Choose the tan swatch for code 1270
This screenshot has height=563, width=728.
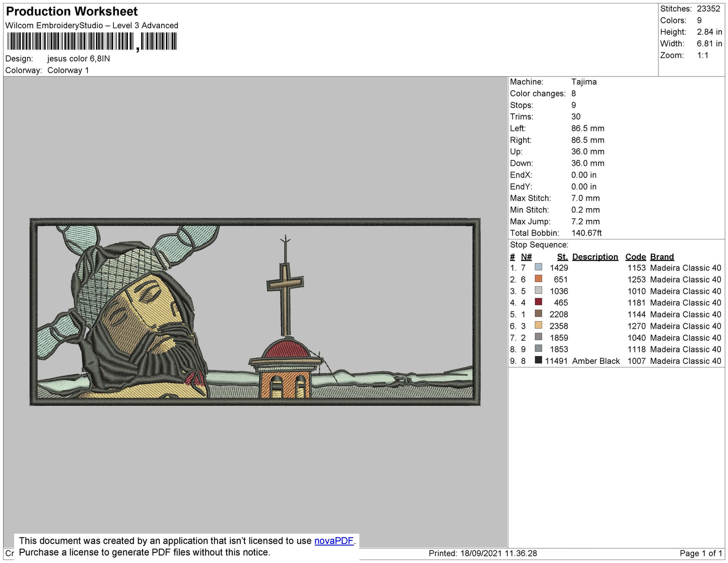(x=539, y=325)
